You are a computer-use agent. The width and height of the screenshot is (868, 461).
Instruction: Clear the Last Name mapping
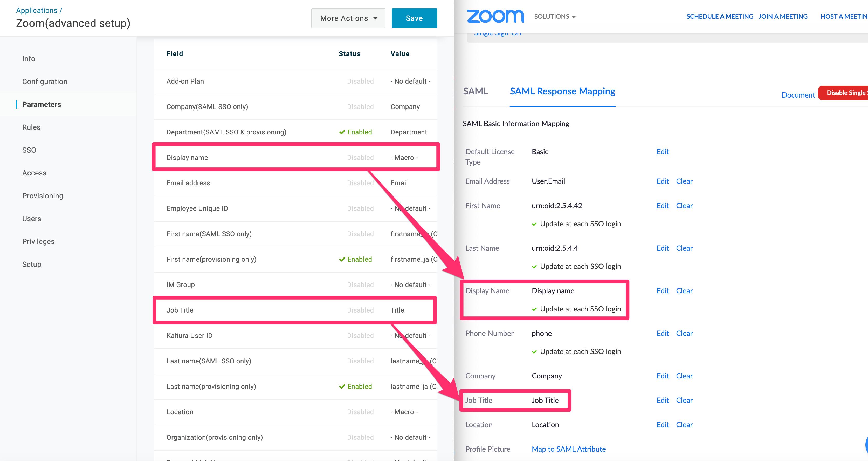coord(684,248)
